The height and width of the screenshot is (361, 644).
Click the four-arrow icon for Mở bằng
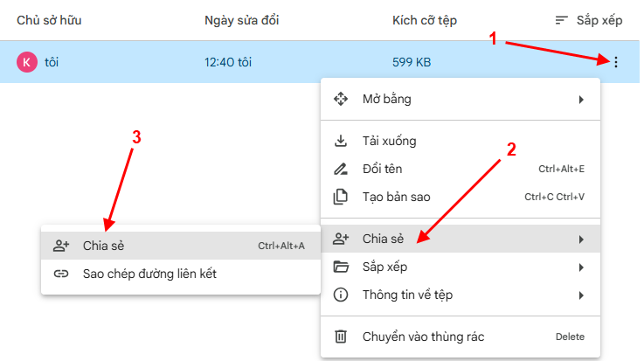[342, 99]
